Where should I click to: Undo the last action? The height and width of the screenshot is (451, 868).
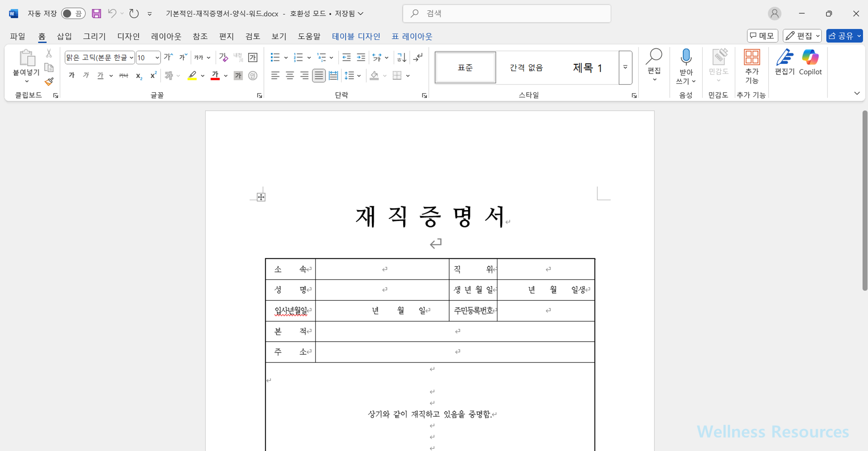point(112,13)
